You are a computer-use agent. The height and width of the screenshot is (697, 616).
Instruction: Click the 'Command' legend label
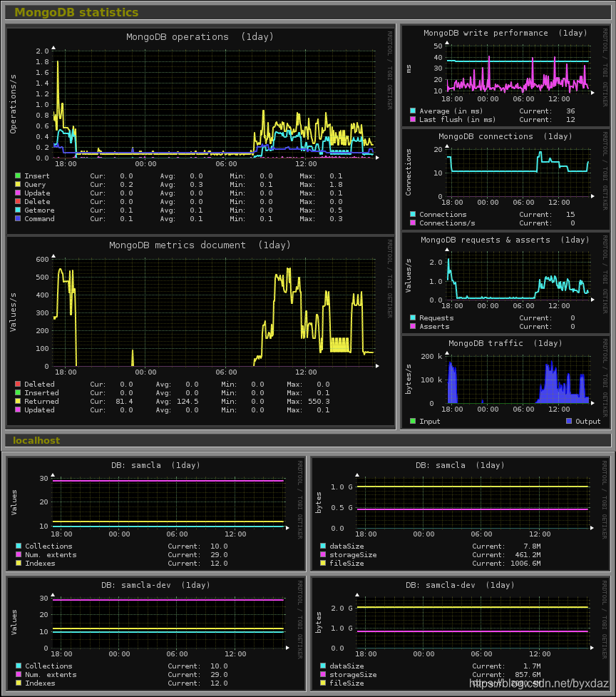(x=39, y=219)
